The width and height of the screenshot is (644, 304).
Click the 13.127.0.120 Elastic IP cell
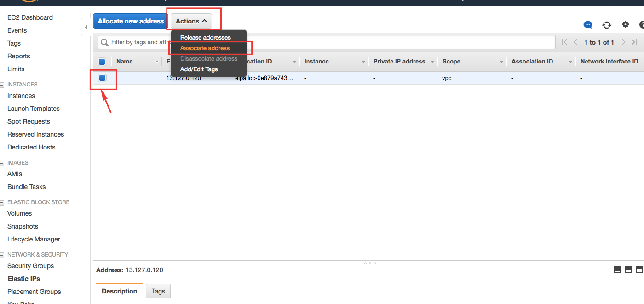[x=184, y=78]
